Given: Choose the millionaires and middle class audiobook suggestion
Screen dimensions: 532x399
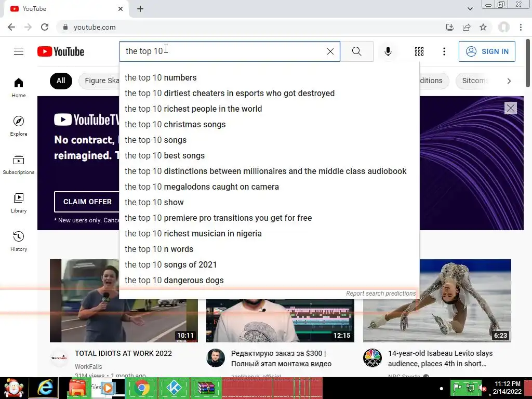Looking at the screenshot, I should (269, 171).
